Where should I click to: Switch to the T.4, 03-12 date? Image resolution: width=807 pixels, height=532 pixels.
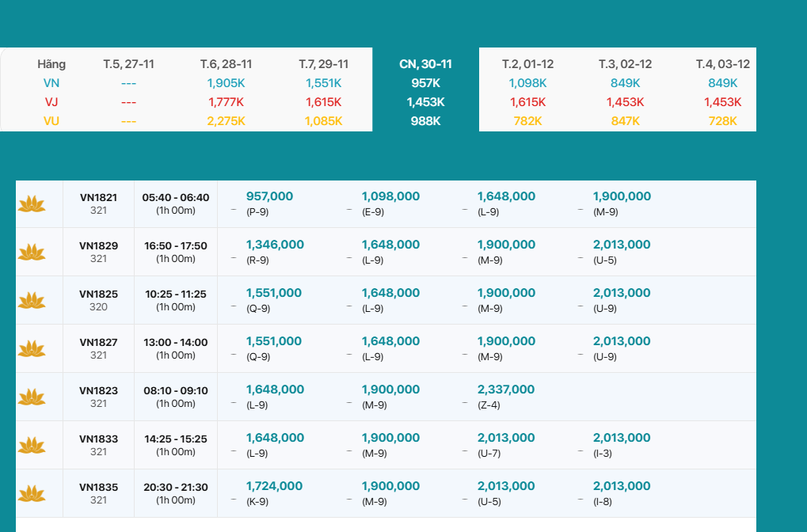pos(722,64)
